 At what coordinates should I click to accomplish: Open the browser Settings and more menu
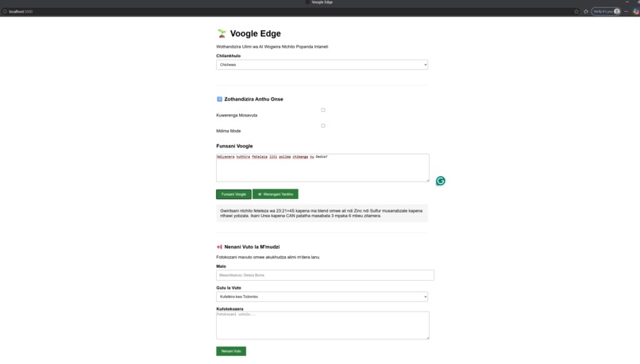click(x=627, y=11)
